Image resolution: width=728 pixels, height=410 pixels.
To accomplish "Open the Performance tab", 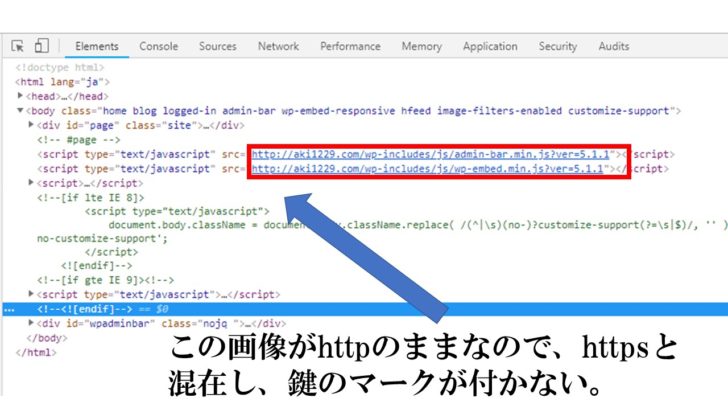I will tap(350, 46).
